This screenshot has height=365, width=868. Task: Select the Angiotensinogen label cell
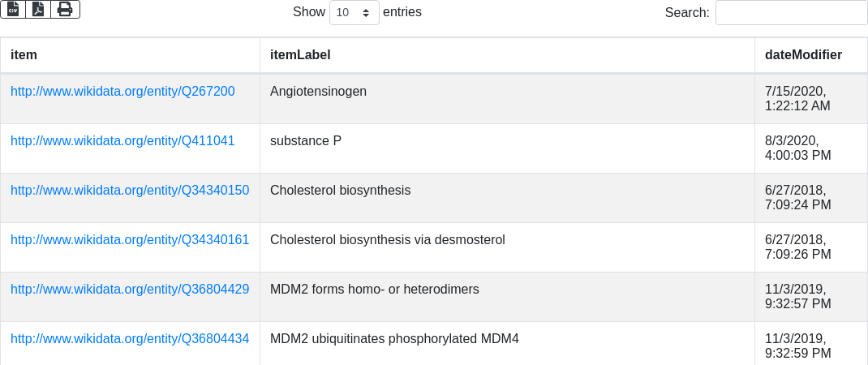click(507, 99)
